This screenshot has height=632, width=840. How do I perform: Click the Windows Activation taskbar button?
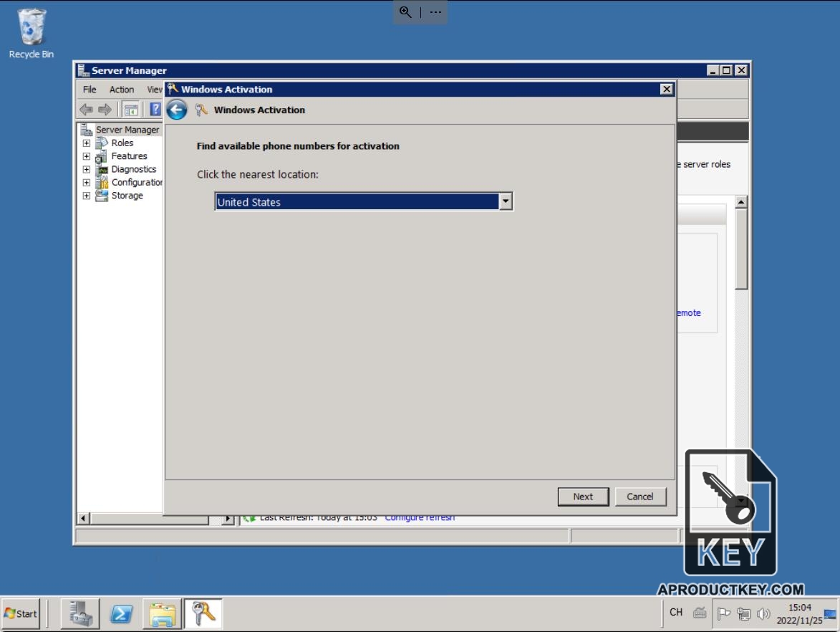tap(203, 614)
